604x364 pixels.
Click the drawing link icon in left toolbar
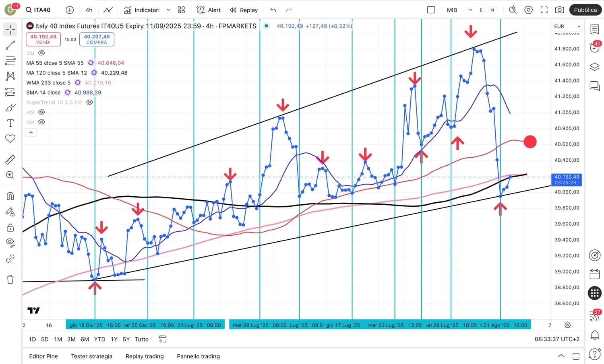(10, 259)
